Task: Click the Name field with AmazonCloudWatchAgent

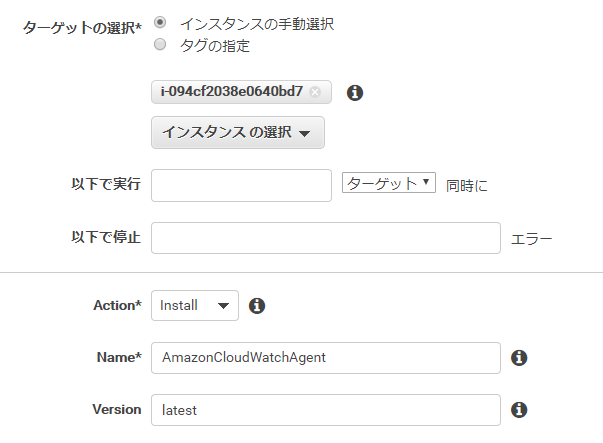Action: (x=326, y=358)
